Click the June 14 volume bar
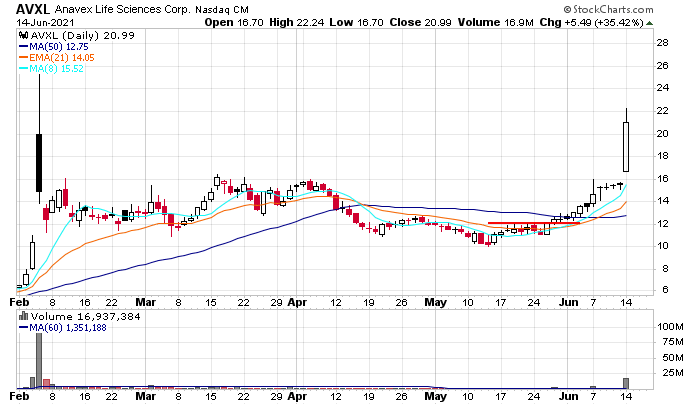This screenshot has height=405, width=700. coord(626,384)
